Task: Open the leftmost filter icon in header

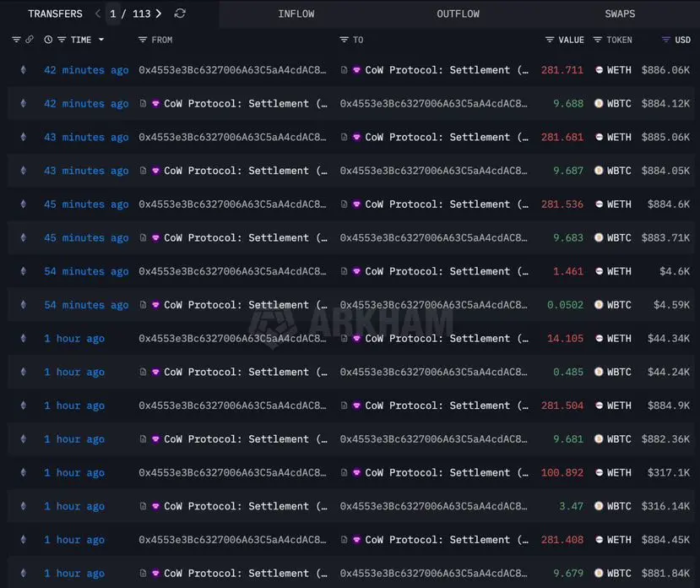Action: (16, 40)
